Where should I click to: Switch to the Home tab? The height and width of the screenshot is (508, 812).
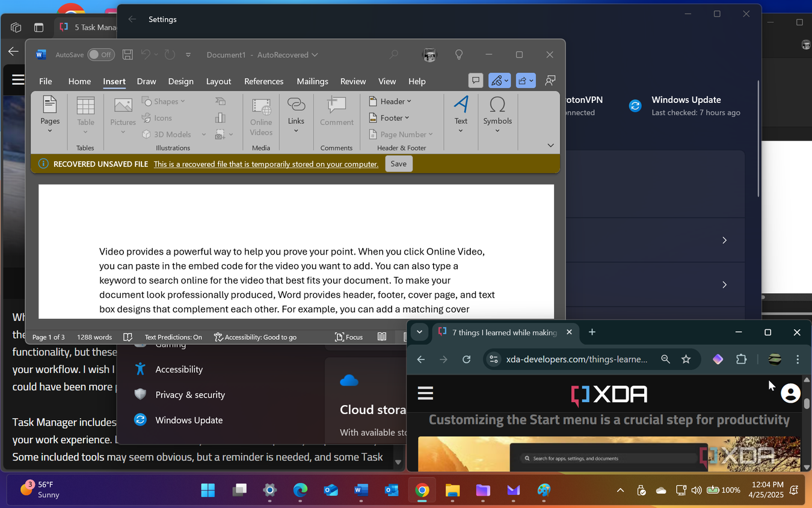click(x=79, y=81)
